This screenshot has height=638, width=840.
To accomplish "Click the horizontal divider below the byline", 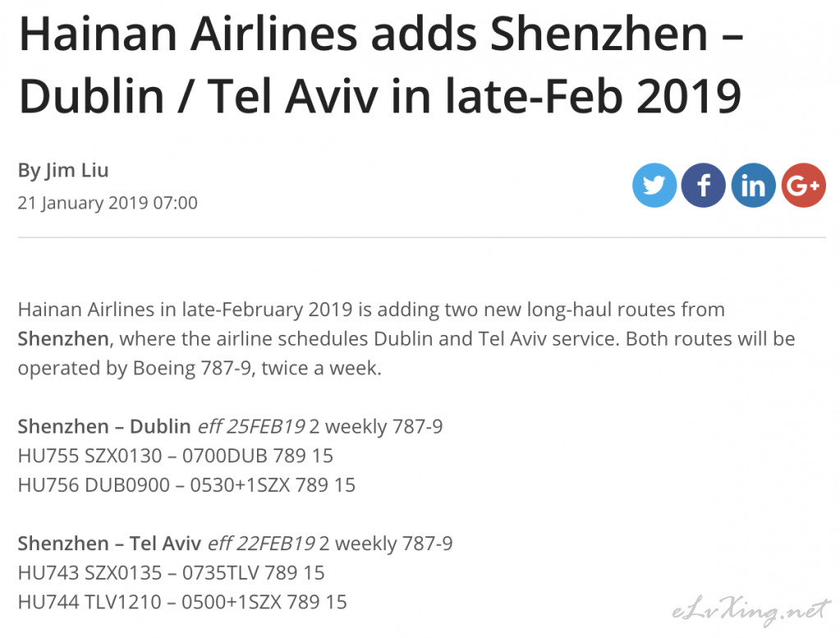I will [x=421, y=237].
